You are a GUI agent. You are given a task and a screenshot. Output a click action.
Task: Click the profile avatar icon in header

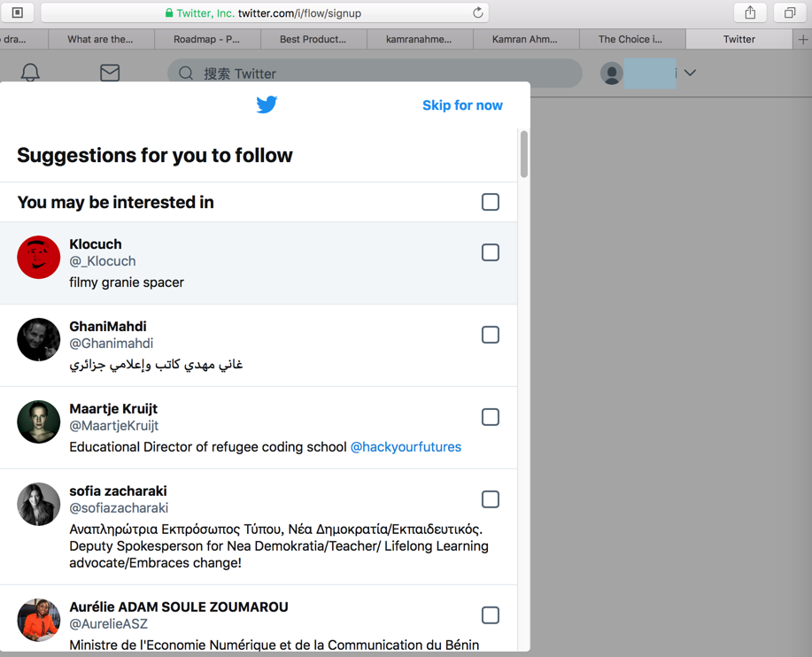pyautogui.click(x=612, y=73)
